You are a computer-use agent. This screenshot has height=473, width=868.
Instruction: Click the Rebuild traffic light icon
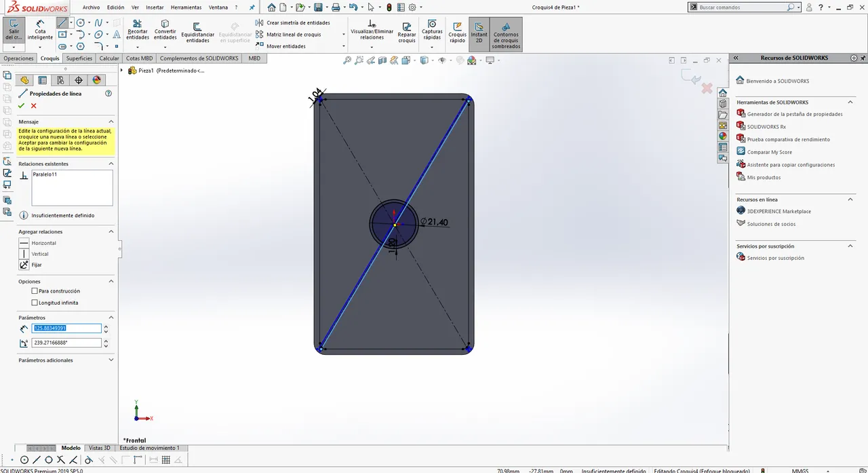pos(389,7)
